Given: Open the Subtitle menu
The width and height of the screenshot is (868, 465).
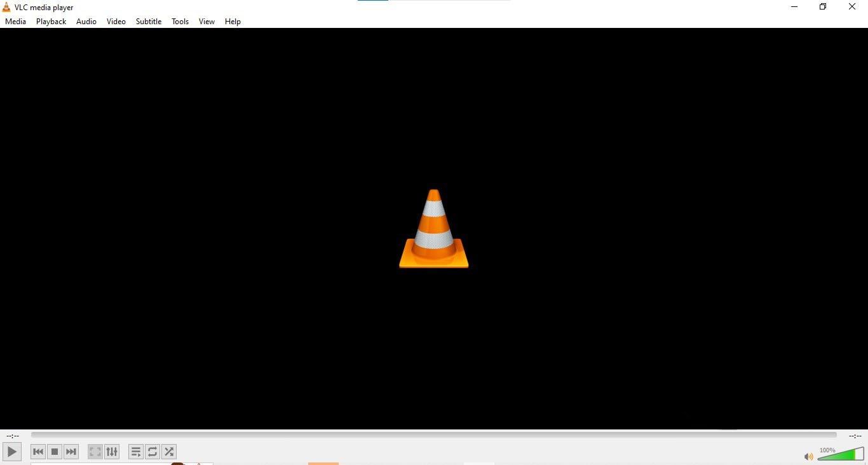Looking at the screenshot, I should (149, 22).
